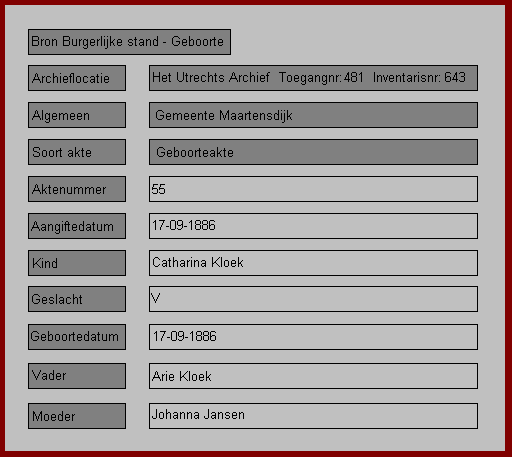Select the Algemeen label

(x=77, y=115)
